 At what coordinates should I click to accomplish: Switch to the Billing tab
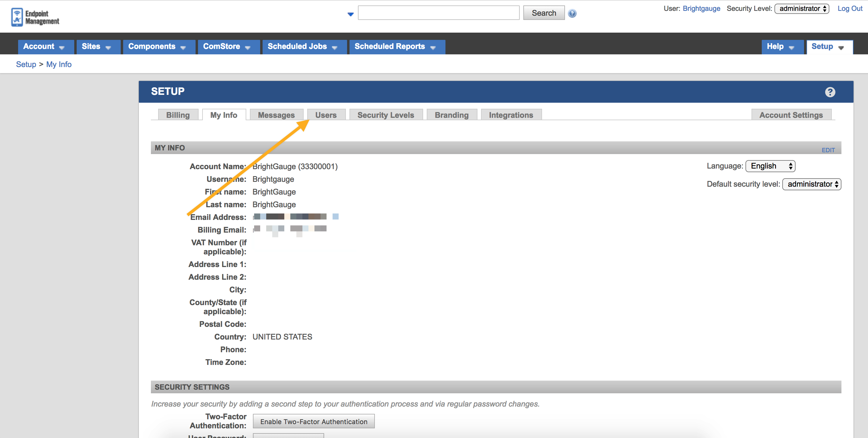pos(178,115)
